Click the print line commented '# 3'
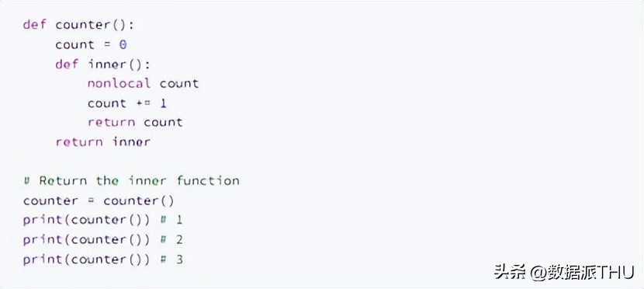644x289 pixels. pyautogui.click(x=102, y=259)
